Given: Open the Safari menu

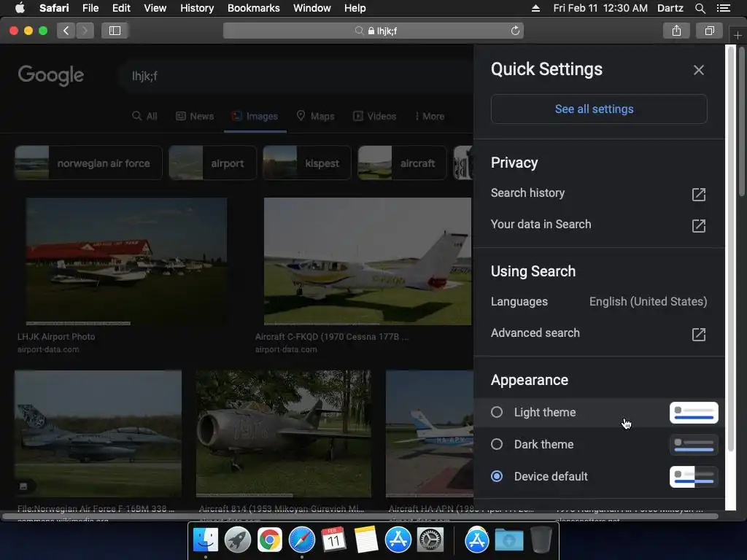Looking at the screenshot, I should coord(54,8).
